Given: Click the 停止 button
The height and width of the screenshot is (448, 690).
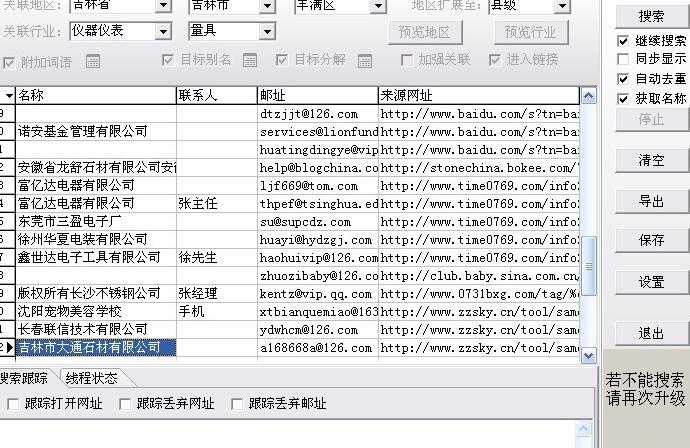Looking at the screenshot, I should (651, 119).
